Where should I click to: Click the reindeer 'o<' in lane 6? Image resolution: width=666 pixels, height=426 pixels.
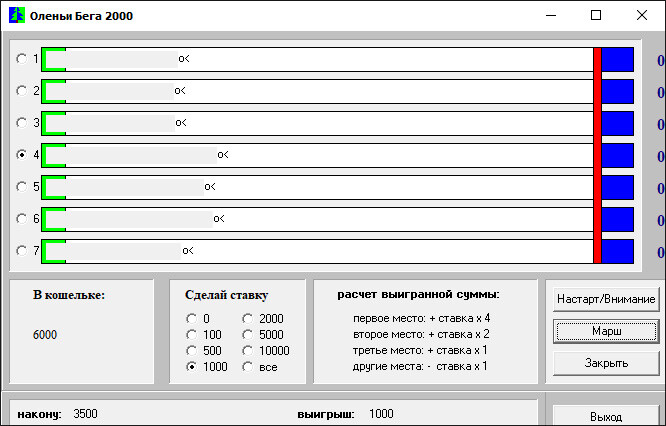click(219, 219)
